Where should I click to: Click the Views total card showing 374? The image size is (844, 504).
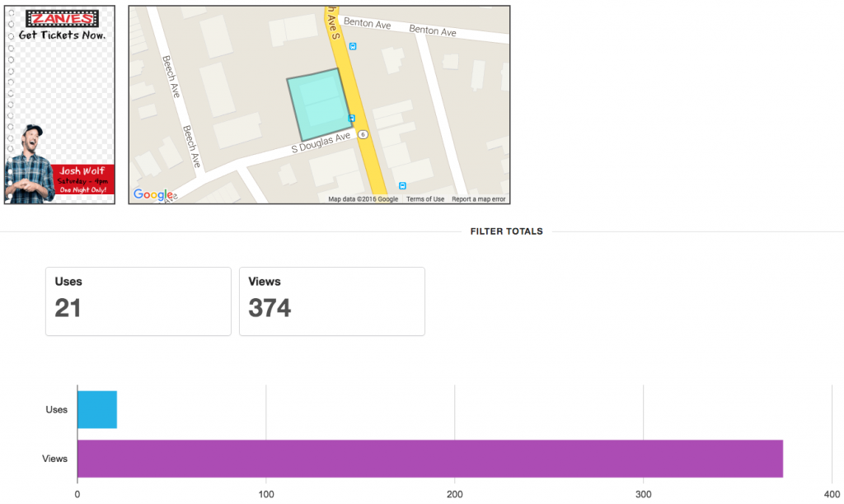(x=331, y=301)
